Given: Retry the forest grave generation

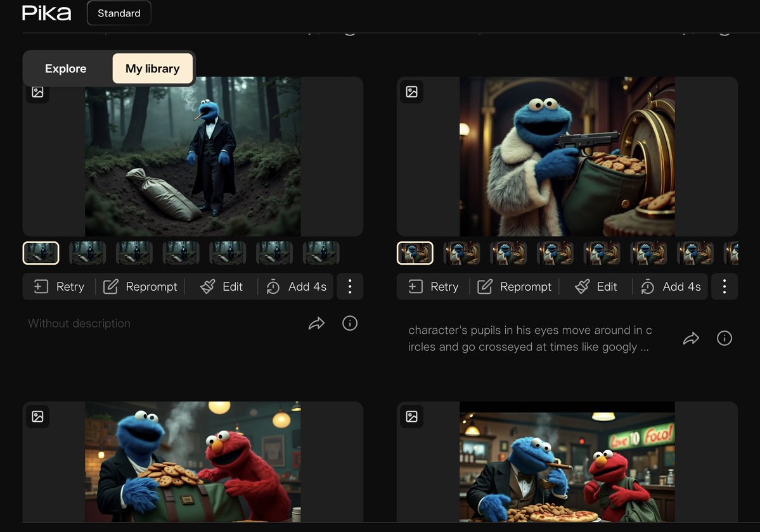Looking at the screenshot, I should pyautogui.click(x=58, y=286).
